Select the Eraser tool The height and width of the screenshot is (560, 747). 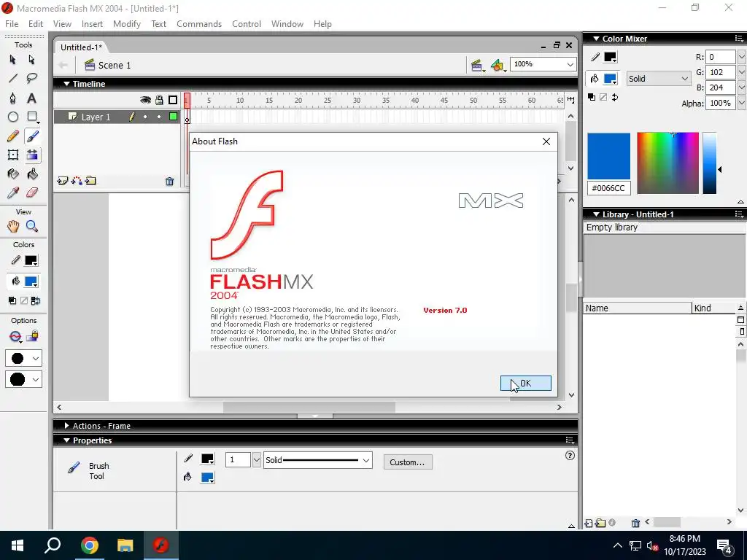32,192
